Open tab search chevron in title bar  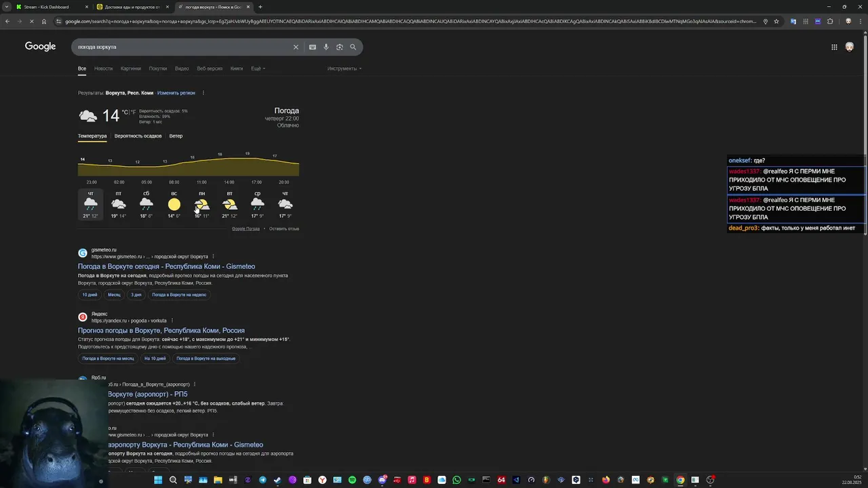[7, 7]
